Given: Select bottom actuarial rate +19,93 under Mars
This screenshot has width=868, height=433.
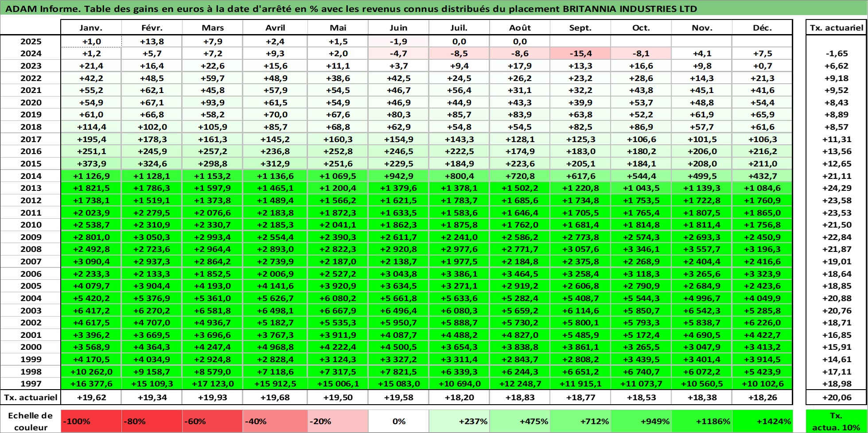Looking at the screenshot, I should point(212,398).
